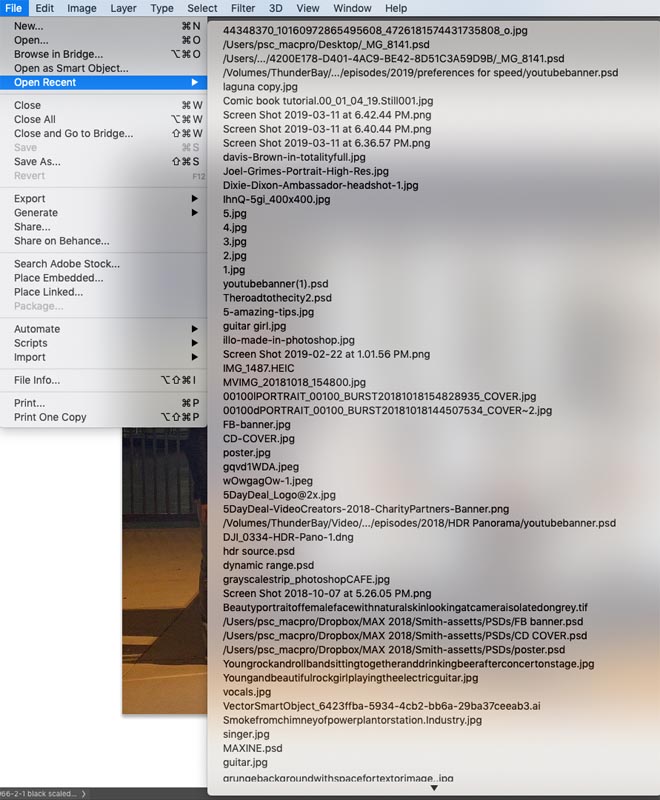Open recent file IMG_1487.HEIC
Image resolution: width=660 pixels, height=800 pixels.
click(259, 368)
